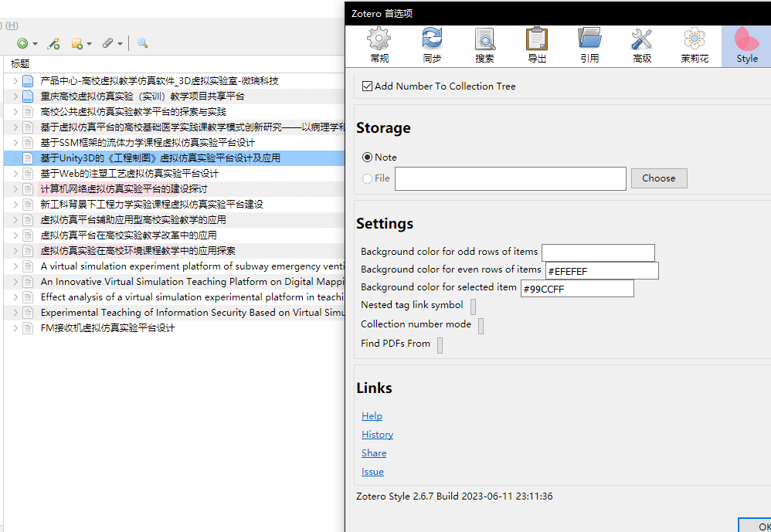Click the document icon of 基于SSM框架的流体力学课程 item

point(28,143)
